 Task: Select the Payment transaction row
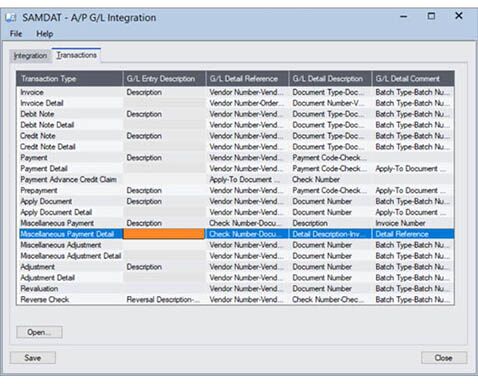point(235,158)
